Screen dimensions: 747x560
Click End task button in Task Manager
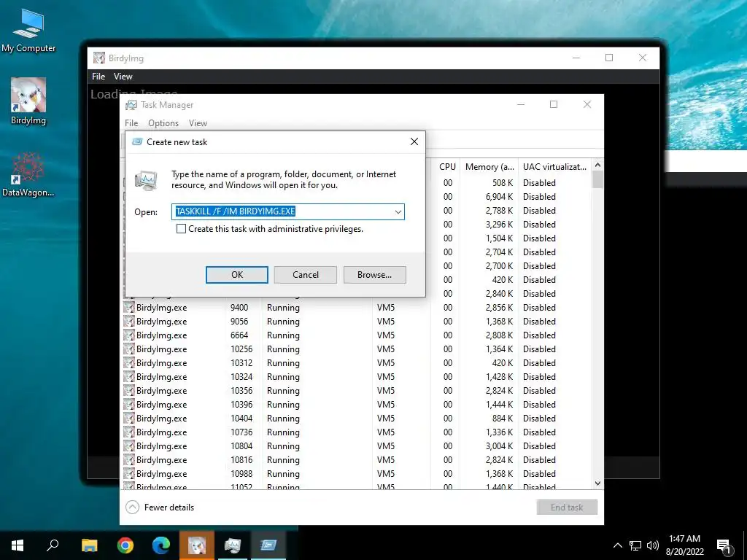coord(566,507)
